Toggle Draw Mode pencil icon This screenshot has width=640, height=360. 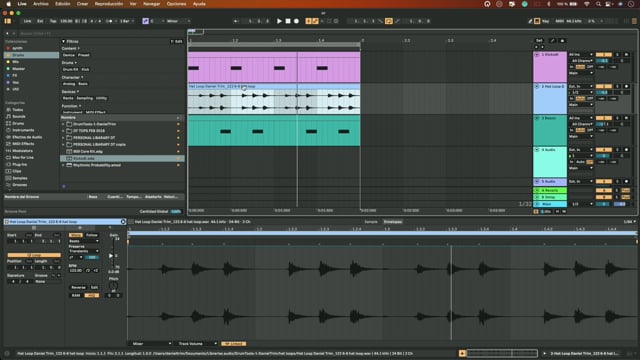[x=530, y=21]
